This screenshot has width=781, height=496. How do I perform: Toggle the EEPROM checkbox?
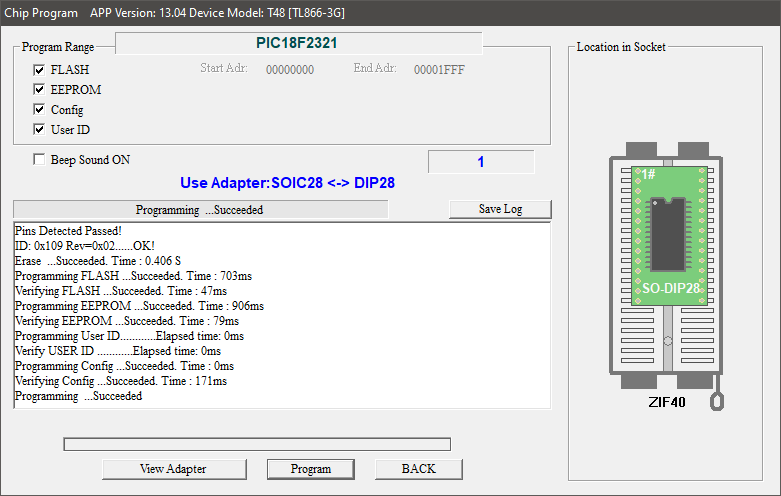tap(39, 90)
